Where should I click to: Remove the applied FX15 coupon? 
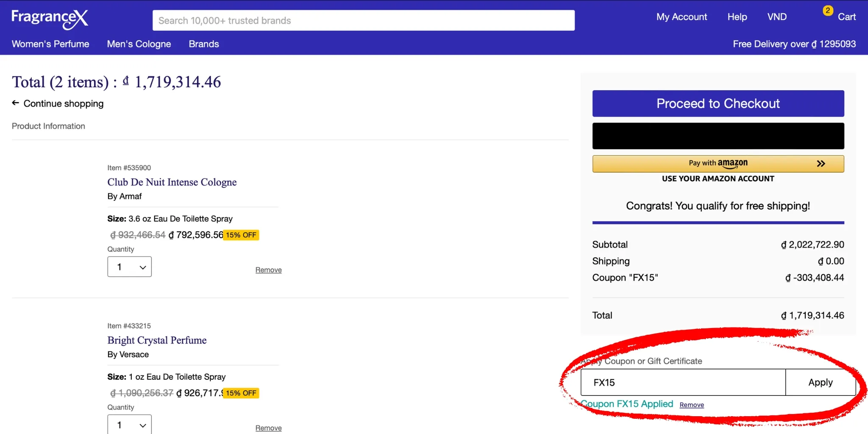click(691, 405)
